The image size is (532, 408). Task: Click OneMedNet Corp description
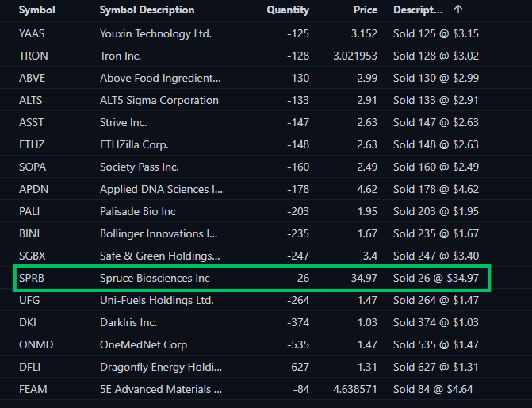tap(144, 344)
